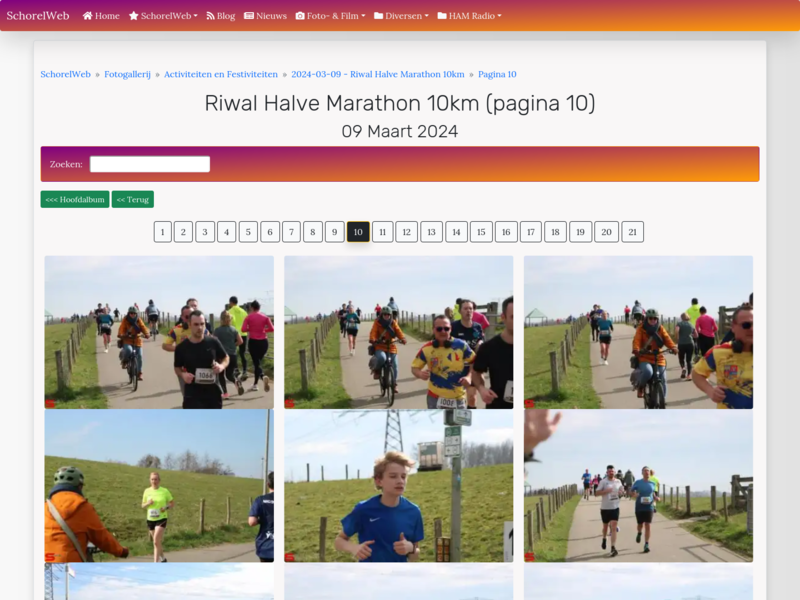The width and height of the screenshot is (800, 600).
Task: Go to gallery page 1
Action: [163, 232]
